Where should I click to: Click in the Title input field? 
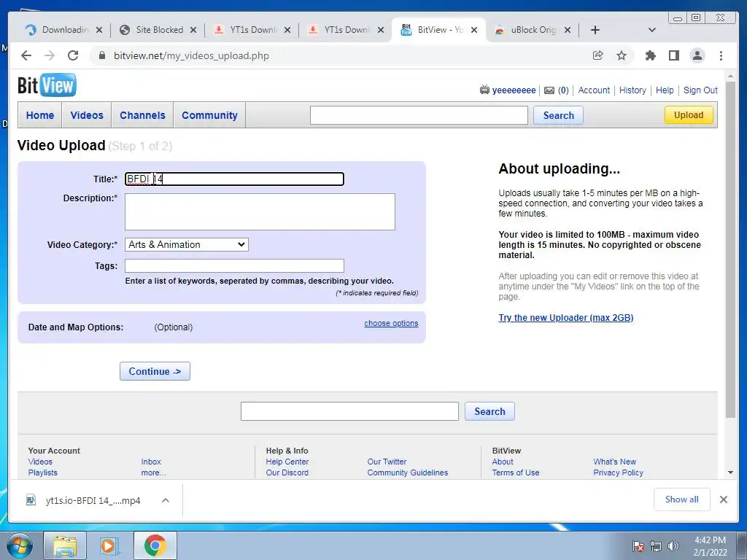pos(234,179)
